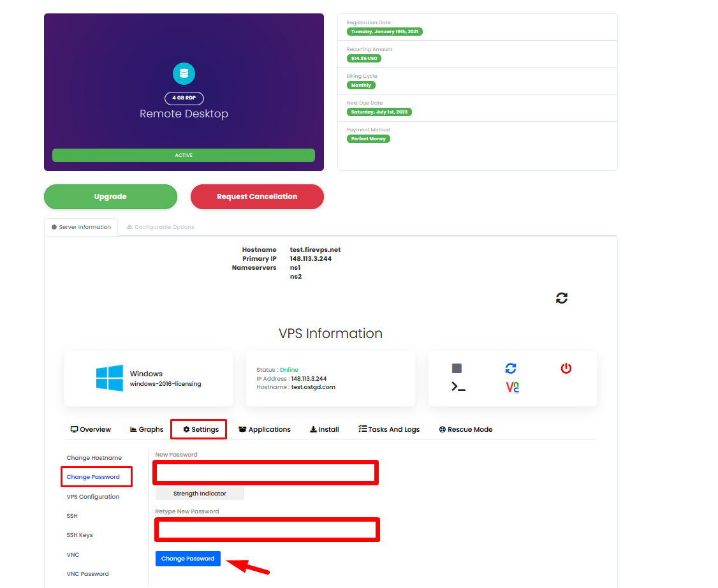Click the Remote Desktop title
The height and width of the screenshot is (588, 718).
[x=184, y=114]
